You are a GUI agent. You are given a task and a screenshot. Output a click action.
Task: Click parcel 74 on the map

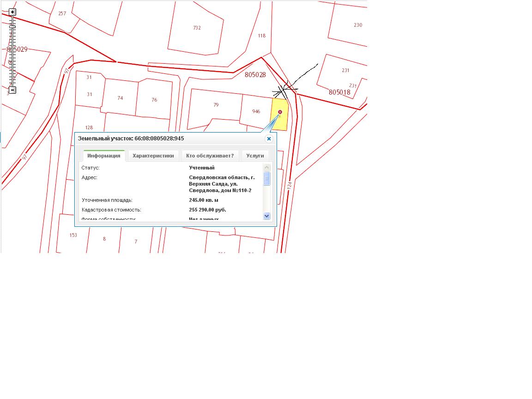(x=120, y=98)
